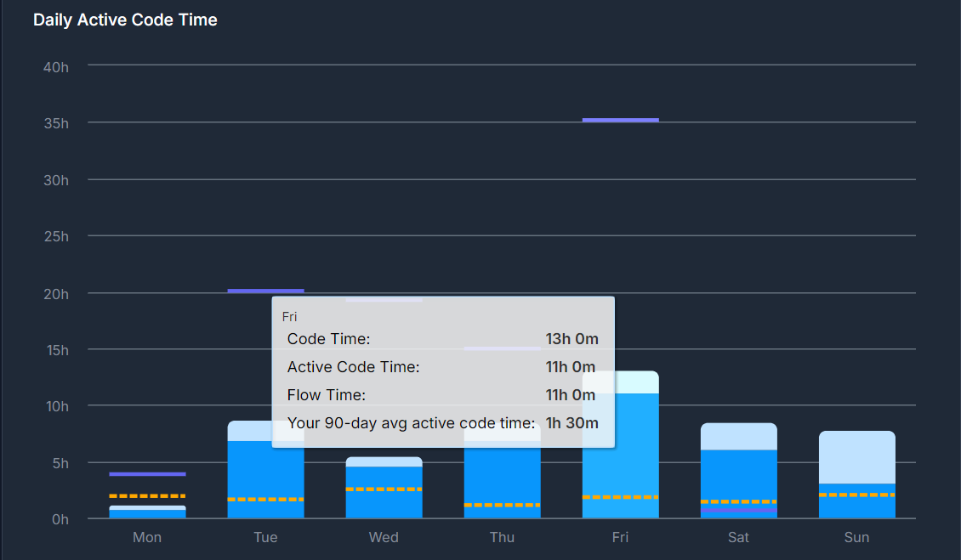Click the highlighted Friday bar

(x=620, y=444)
